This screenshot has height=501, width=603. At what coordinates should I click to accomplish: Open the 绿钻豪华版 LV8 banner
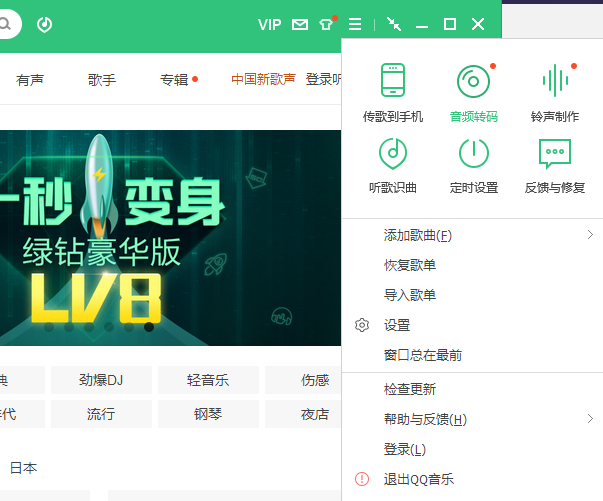(x=170, y=238)
